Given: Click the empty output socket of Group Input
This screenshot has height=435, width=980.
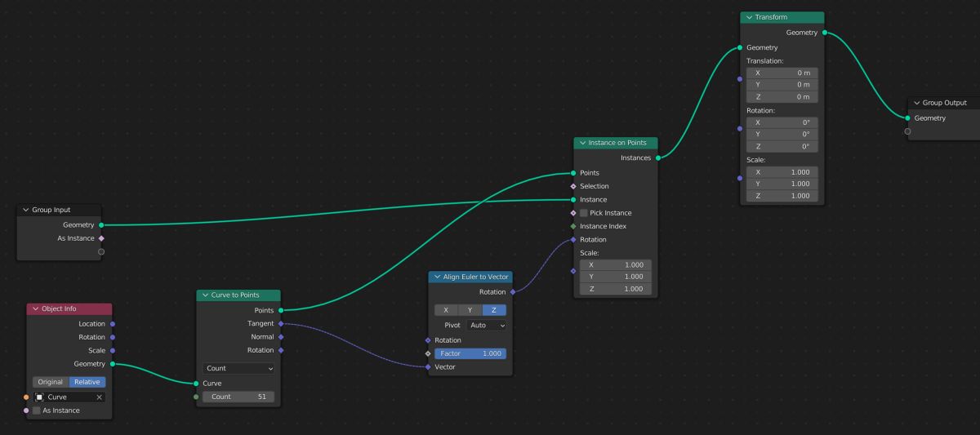Looking at the screenshot, I should coord(101,251).
